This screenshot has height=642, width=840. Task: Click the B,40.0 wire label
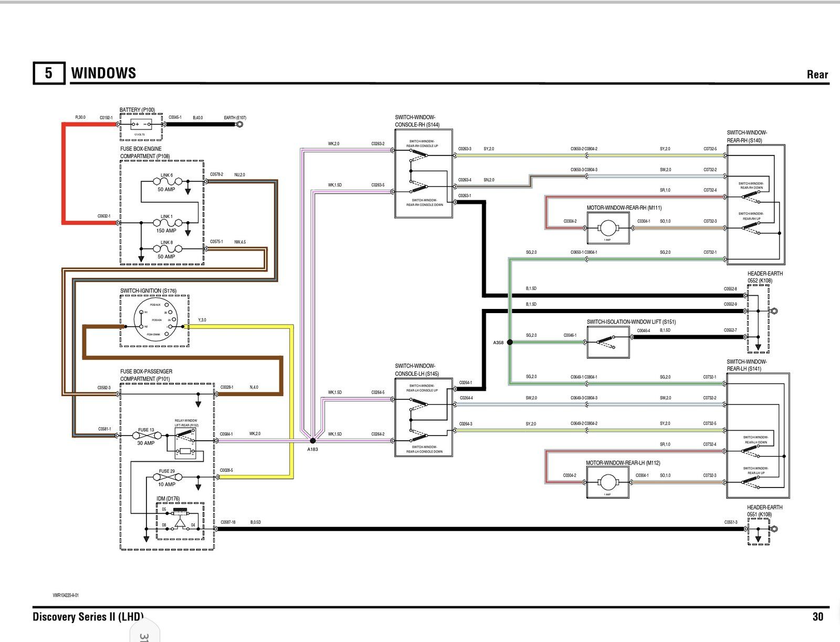pyautogui.click(x=198, y=118)
